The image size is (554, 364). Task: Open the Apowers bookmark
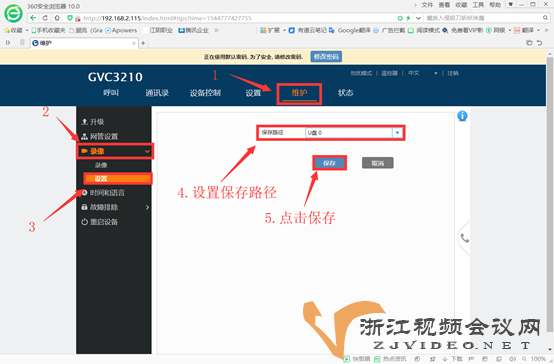coord(121,30)
